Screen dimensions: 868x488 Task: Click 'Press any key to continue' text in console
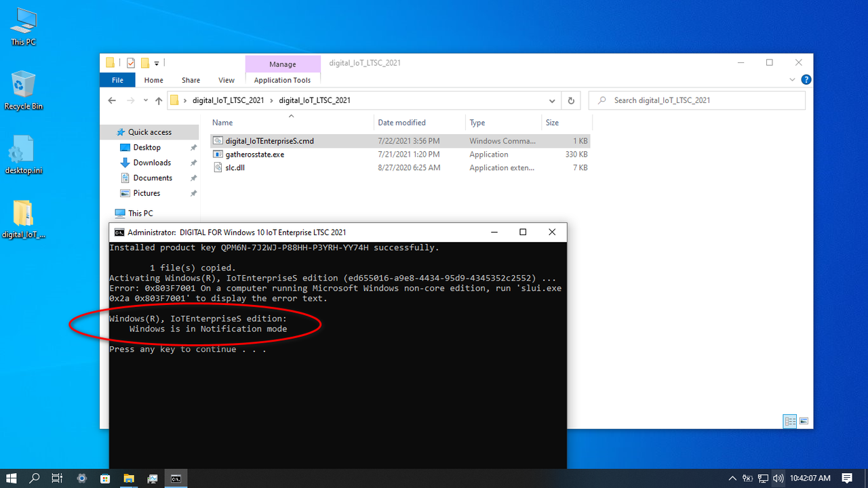point(188,349)
